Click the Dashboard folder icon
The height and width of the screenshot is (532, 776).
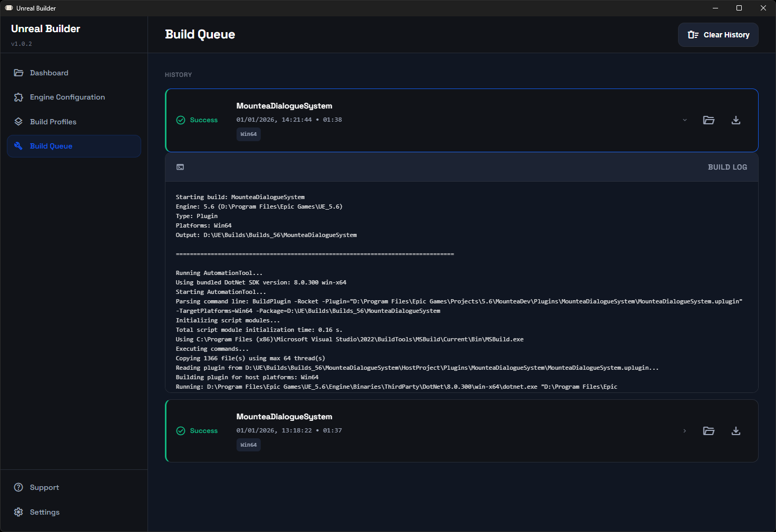[18, 73]
